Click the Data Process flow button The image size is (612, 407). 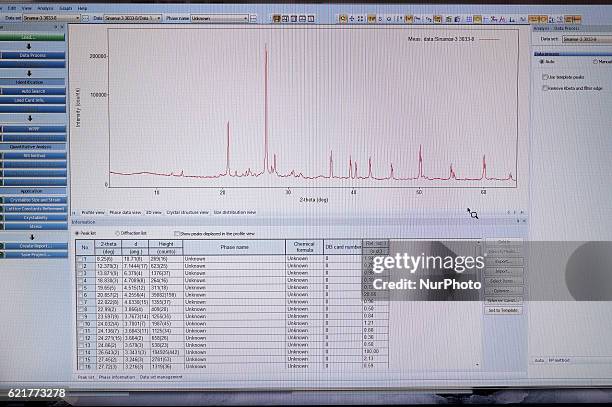point(33,55)
